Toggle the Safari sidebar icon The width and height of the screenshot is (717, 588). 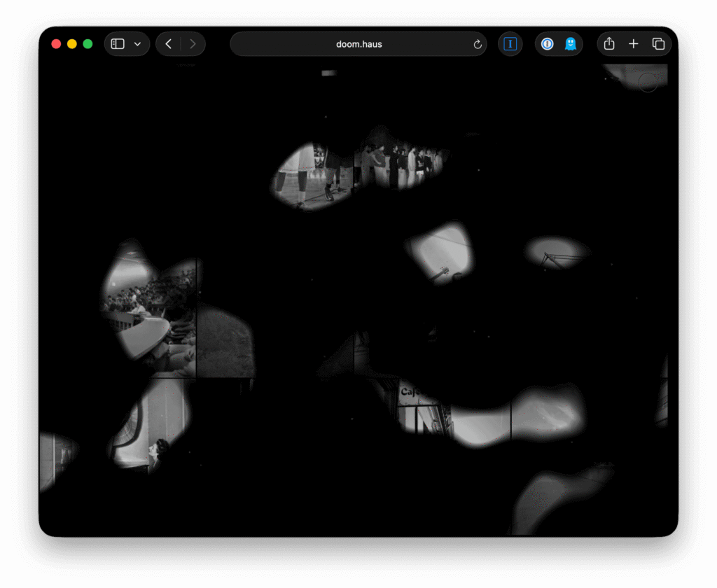click(118, 44)
